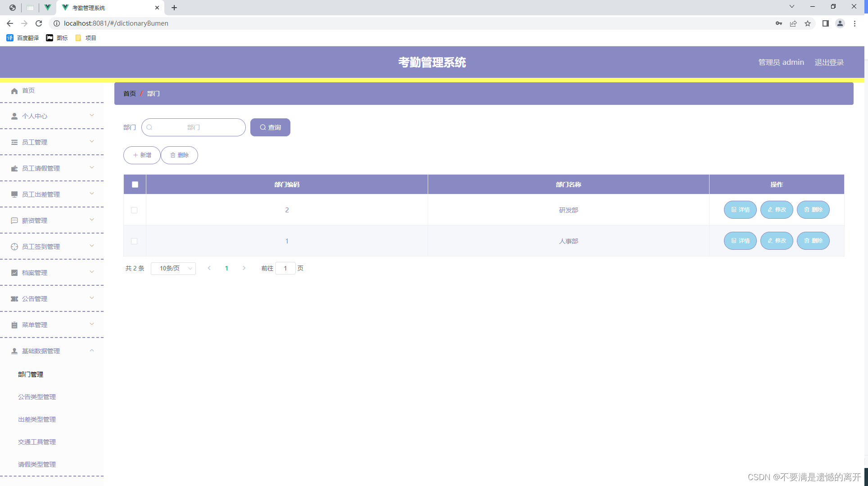Click the browser reload page icon
Image resolution: width=868 pixels, height=486 pixels.
(39, 23)
